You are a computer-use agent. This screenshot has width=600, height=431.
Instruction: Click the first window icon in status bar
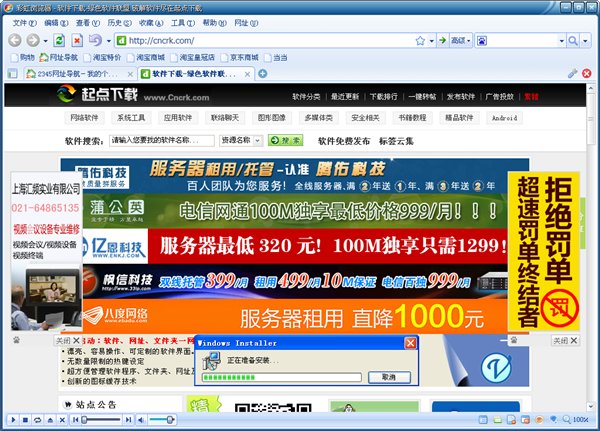pyautogui.click(x=483, y=420)
